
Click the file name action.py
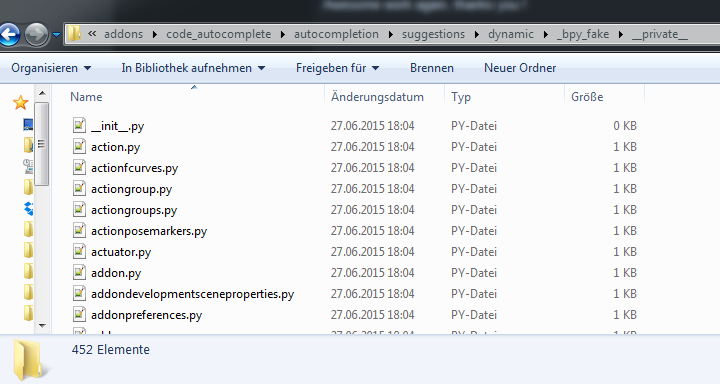pos(116,147)
